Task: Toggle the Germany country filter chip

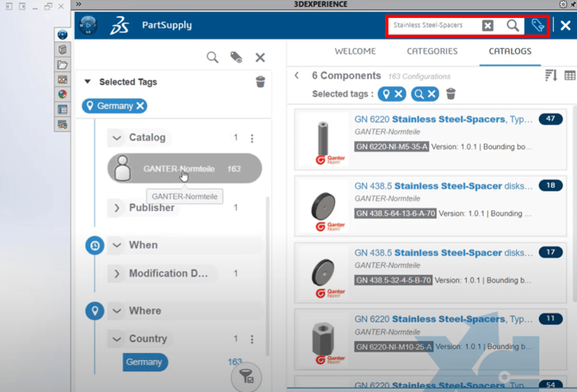Action: [x=145, y=362]
